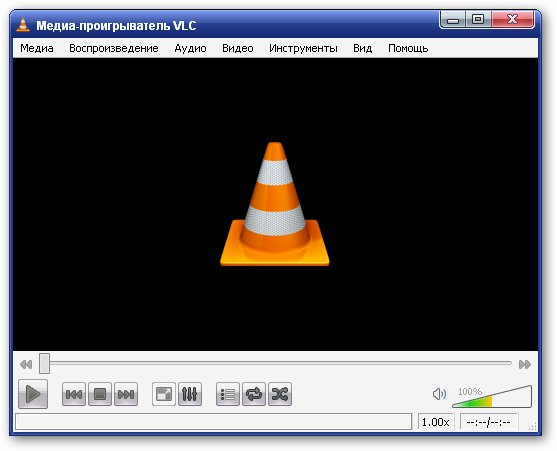Open the Вид menu

362,48
